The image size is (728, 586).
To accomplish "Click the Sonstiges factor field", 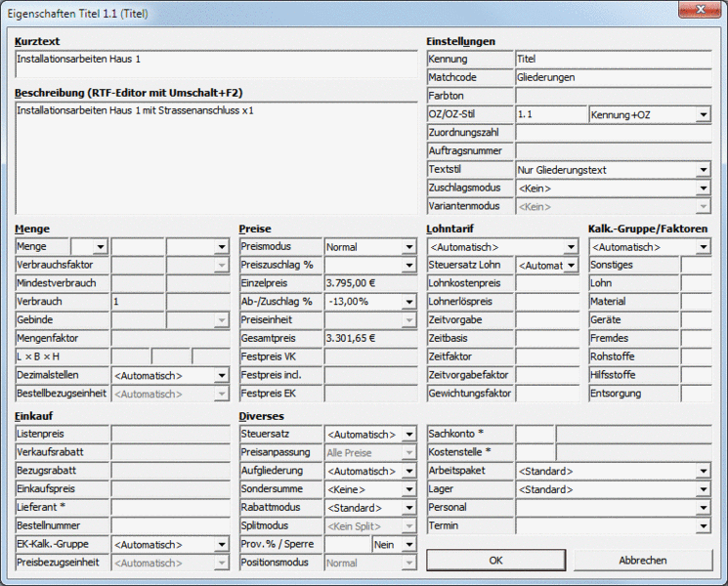I will pos(697,265).
